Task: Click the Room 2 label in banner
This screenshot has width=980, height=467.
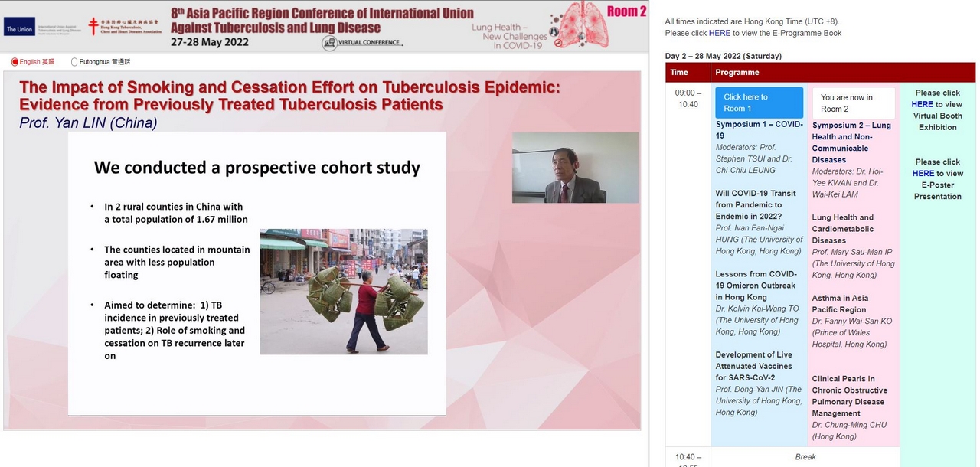Action: click(626, 11)
